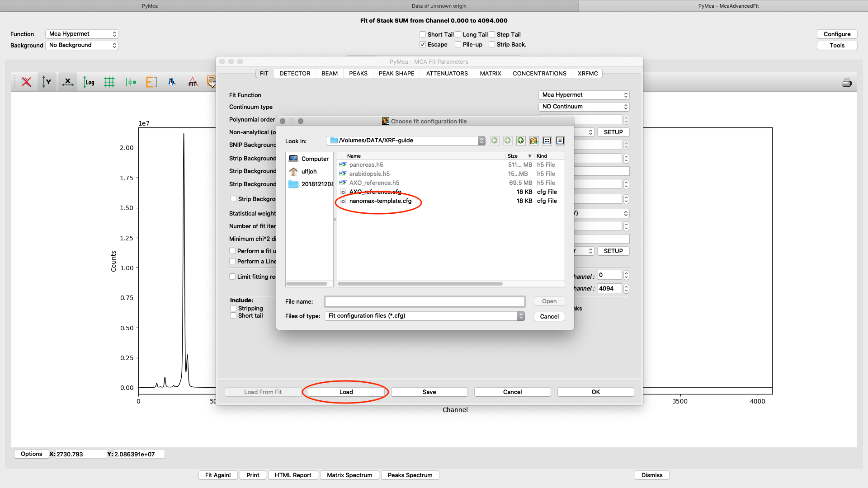The height and width of the screenshot is (488, 868).
Task: Enable Long Tail checkbox
Action: [458, 34]
